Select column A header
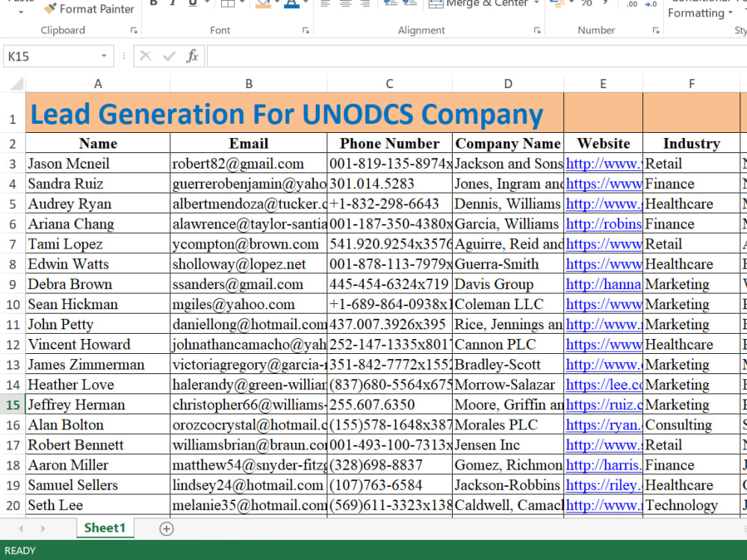The height and width of the screenshot is (560, 747). 98,84
